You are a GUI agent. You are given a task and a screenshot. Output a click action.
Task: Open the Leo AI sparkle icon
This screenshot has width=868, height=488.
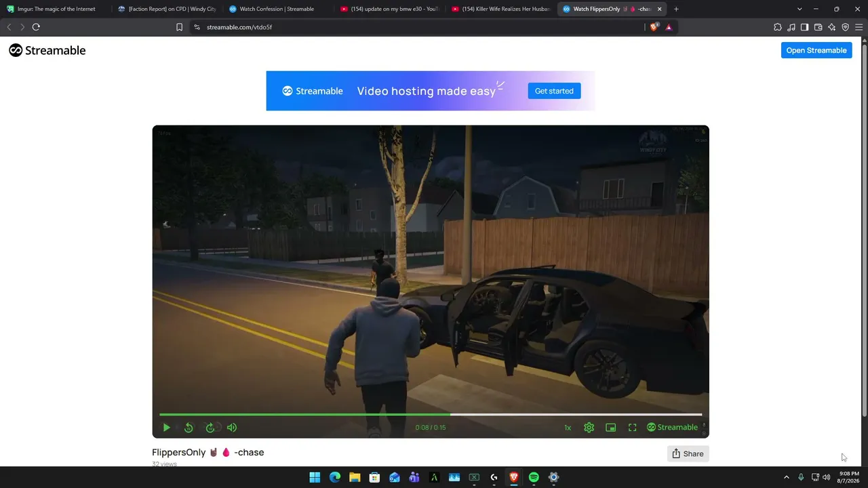click(831, 27)
